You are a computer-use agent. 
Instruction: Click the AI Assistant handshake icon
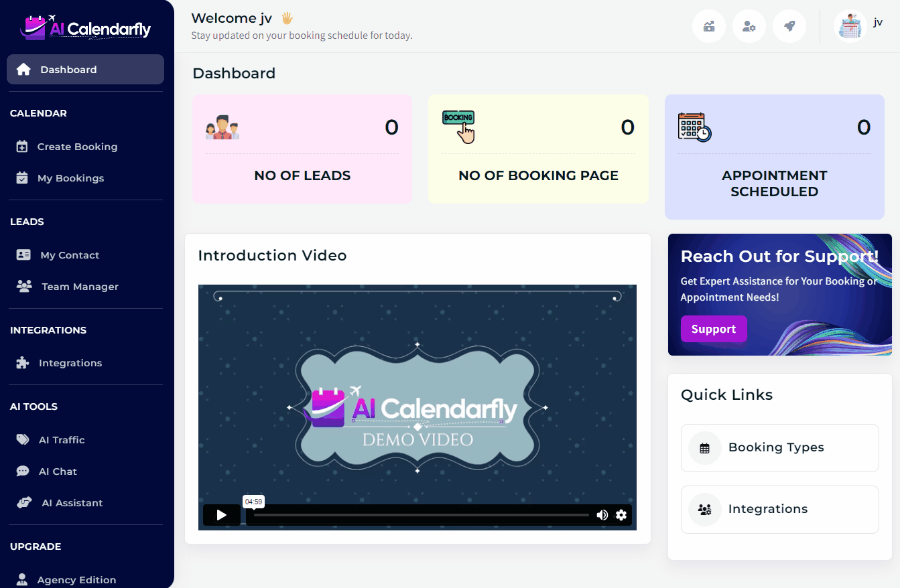click(24, 503)
